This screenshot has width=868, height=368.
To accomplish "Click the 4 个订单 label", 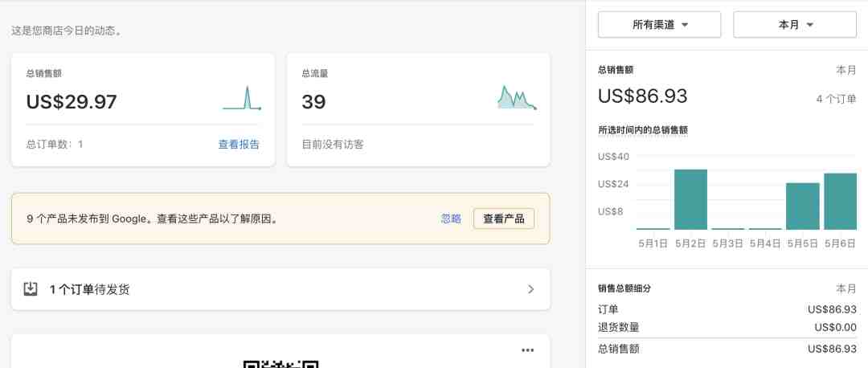I will (837, 99).
